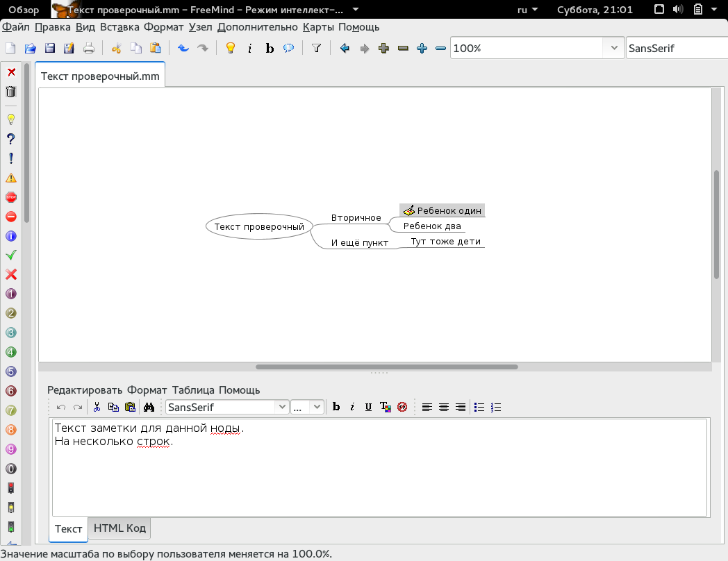Screen dimensions: 728x561
Task: Select the Тут тоже дети node
Action: tap(445, 242)
